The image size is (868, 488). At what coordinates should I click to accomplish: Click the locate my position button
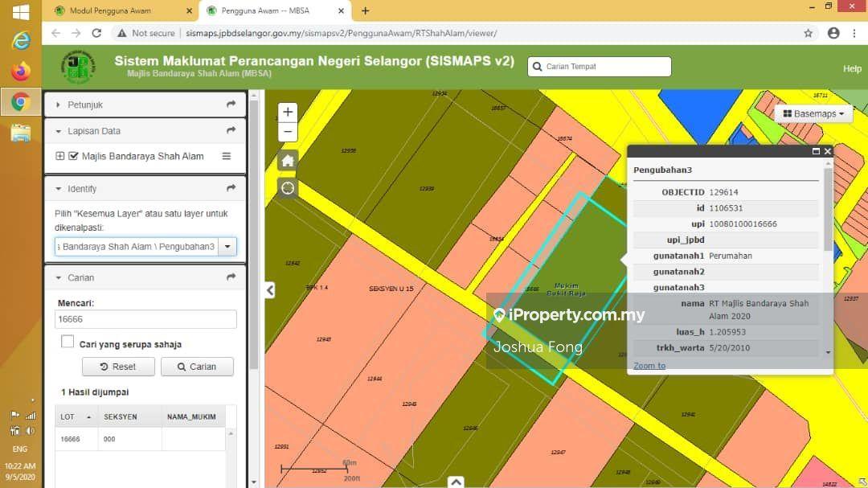pos(288,188)
